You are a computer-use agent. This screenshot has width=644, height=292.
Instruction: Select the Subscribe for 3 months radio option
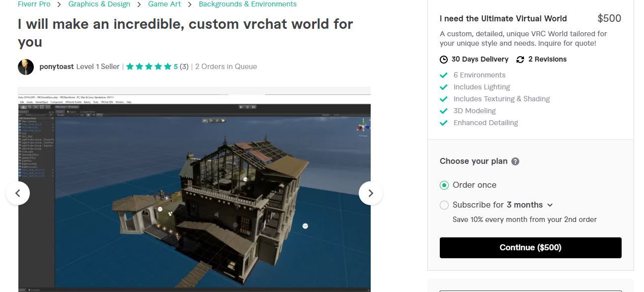click(x=444, y=205)
